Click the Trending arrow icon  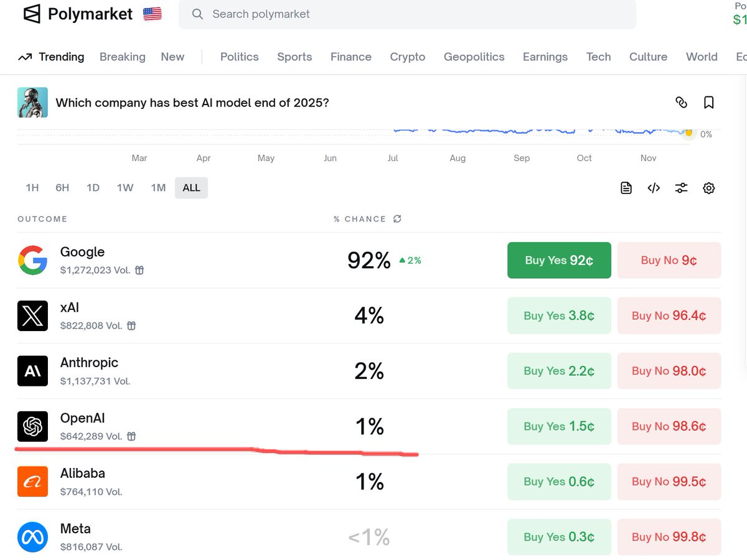point(25,57)
